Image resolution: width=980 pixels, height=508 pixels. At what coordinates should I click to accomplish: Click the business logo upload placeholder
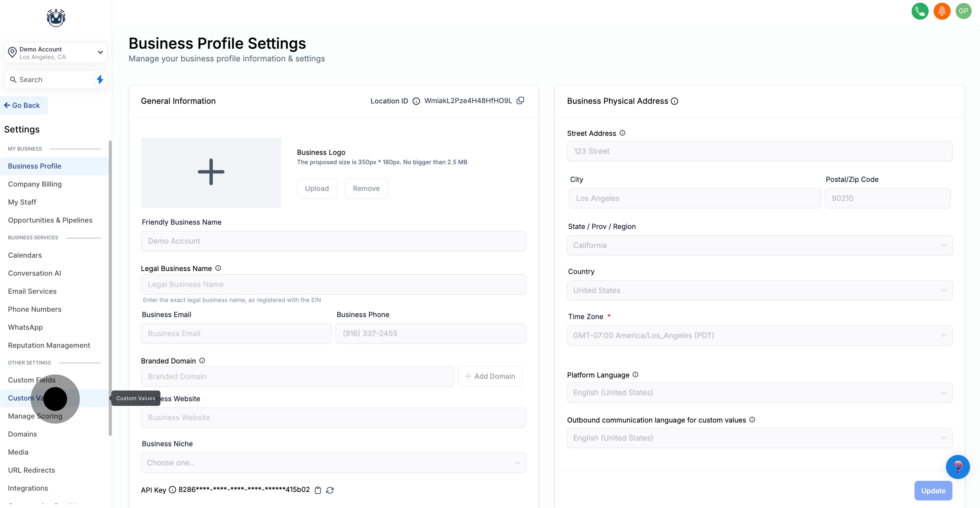211,173
